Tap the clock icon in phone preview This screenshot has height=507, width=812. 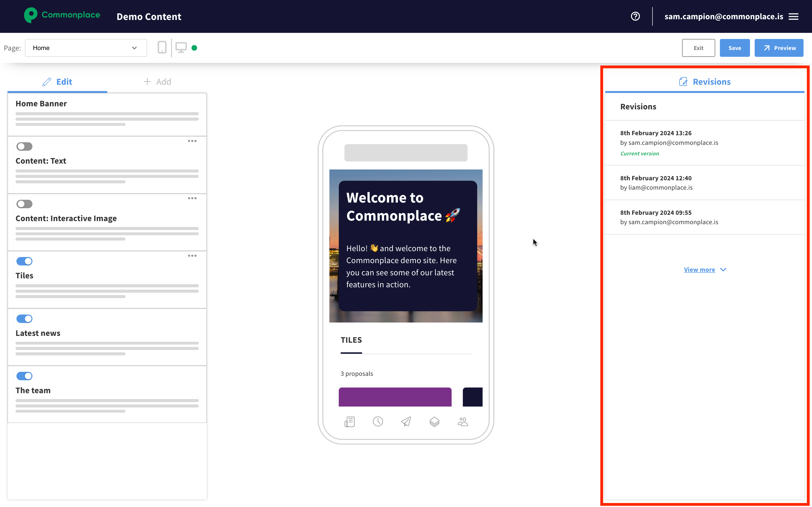(x=378, y=422)
